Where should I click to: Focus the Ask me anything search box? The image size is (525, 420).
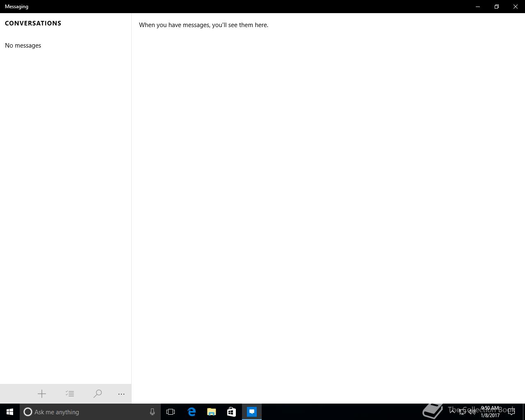[90, 412]
